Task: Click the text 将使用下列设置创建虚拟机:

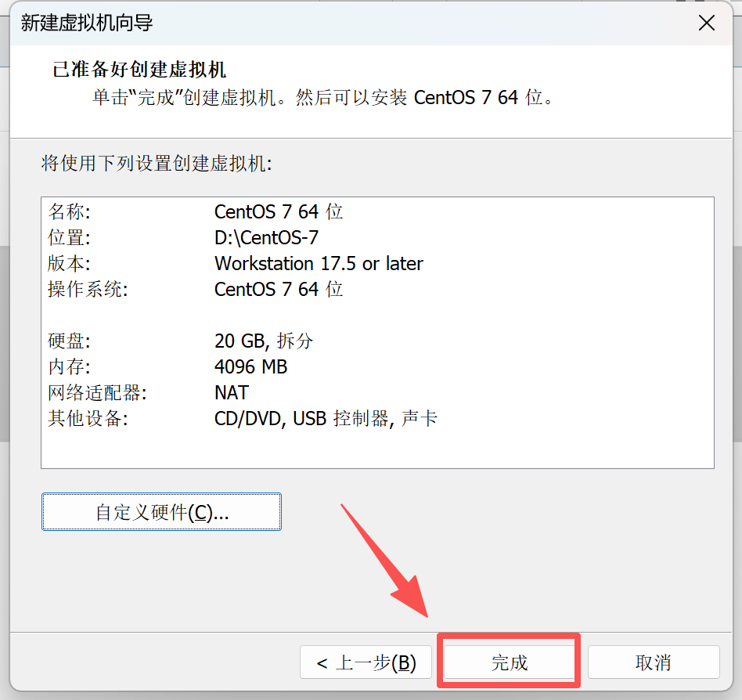Action: (157, 164)
